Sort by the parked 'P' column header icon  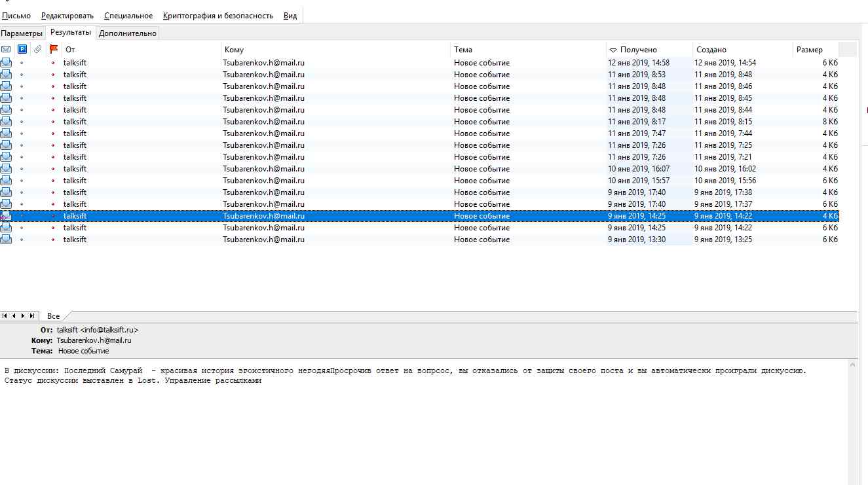pyautogui.click(x=22, y=49)
